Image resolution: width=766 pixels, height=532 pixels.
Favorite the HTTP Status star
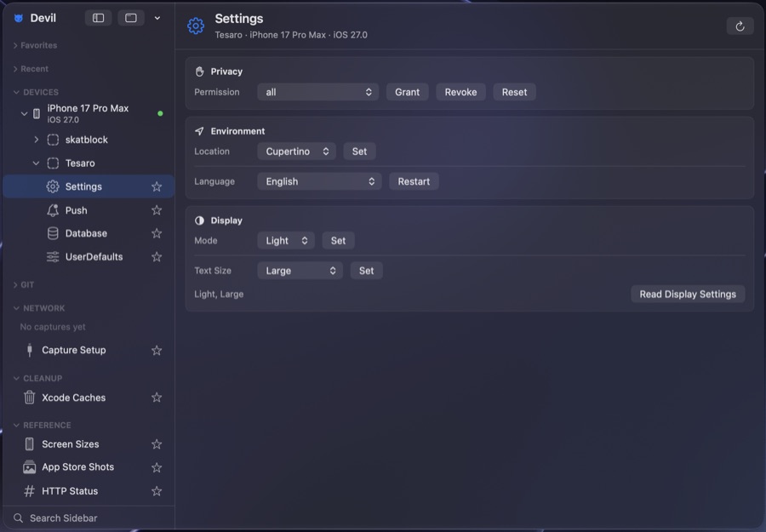pos(157,491)
